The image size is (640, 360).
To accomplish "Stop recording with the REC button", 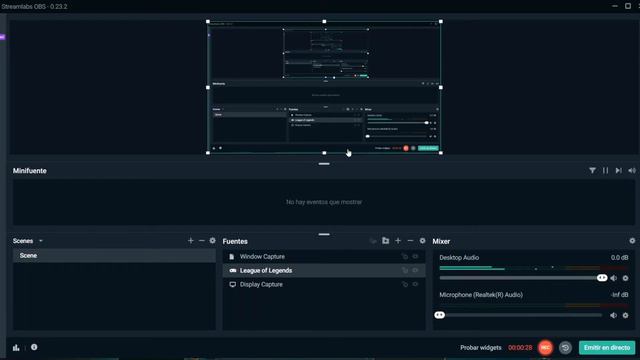I will 545,348.
